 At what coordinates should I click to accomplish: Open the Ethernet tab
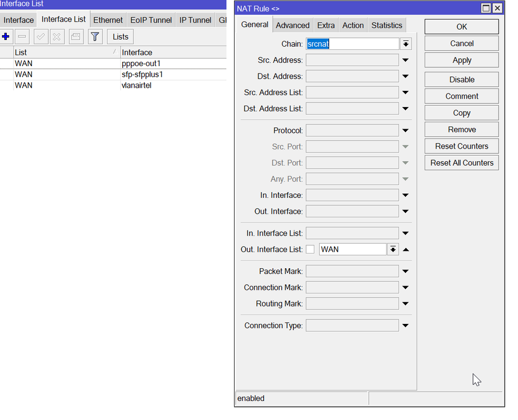(x=108, y=20)
